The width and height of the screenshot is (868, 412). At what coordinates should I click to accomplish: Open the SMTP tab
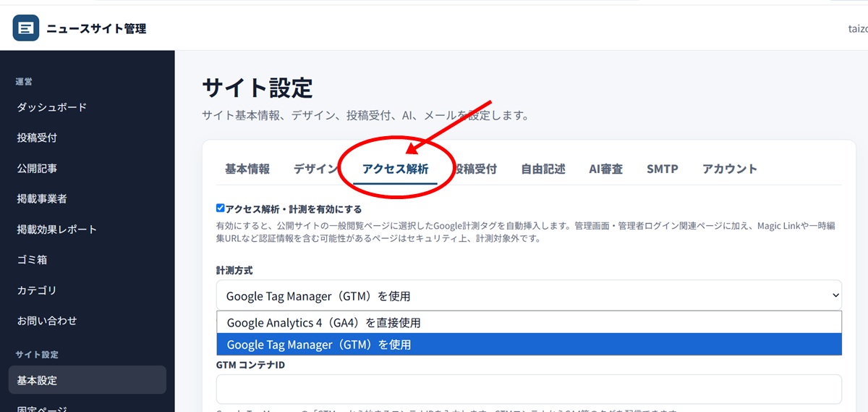(663, 169)
